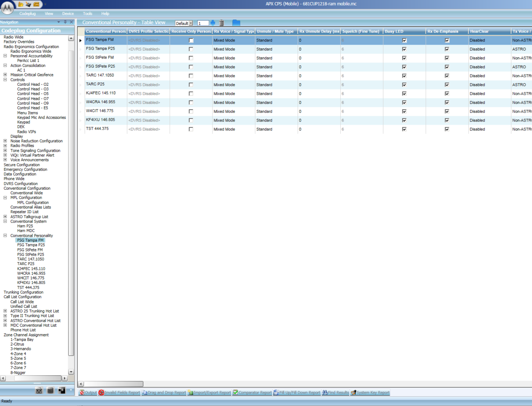Viewport: 532px width, 406px height.
Task: Open the Find Results binoculars tab
Action: [x=335, y=392]
